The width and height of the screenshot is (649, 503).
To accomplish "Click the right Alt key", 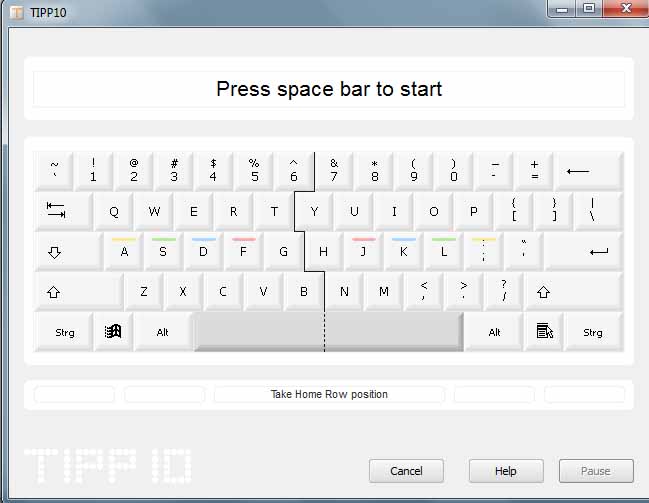I will pos(494,332).
